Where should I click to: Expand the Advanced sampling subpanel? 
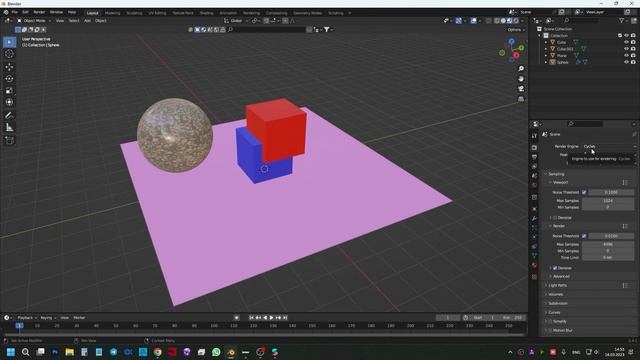(x=561, y=276)
